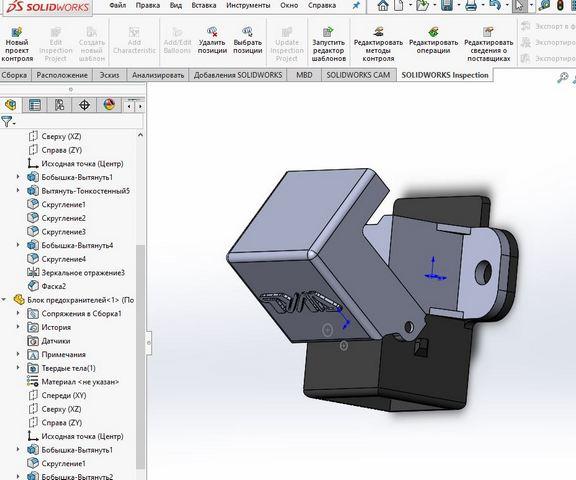Image resolution: width=576 pixels, height=480 pixels.
Task: Open the FeatureManager design tree tab
Action: [x=11, y=105]
